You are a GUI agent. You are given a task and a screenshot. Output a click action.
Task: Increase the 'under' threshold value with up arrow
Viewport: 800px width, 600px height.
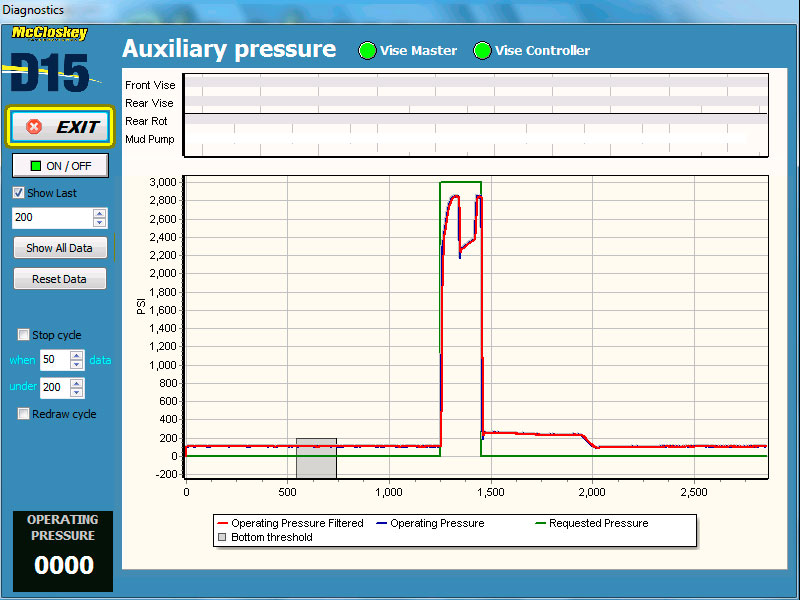point(76,383)
